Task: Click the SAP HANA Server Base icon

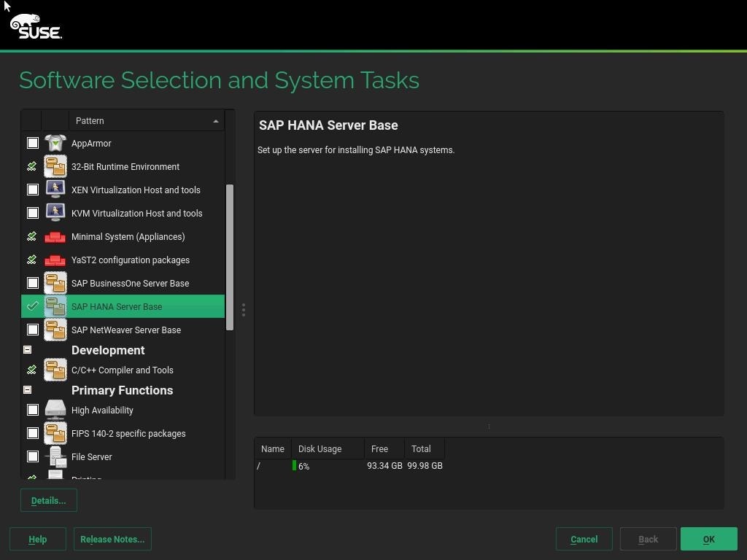Action: [x=55, y=306]
